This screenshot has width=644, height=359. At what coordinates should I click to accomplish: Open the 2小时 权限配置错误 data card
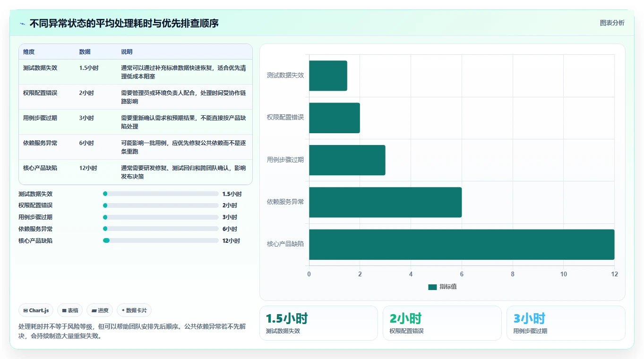[442, 323]
